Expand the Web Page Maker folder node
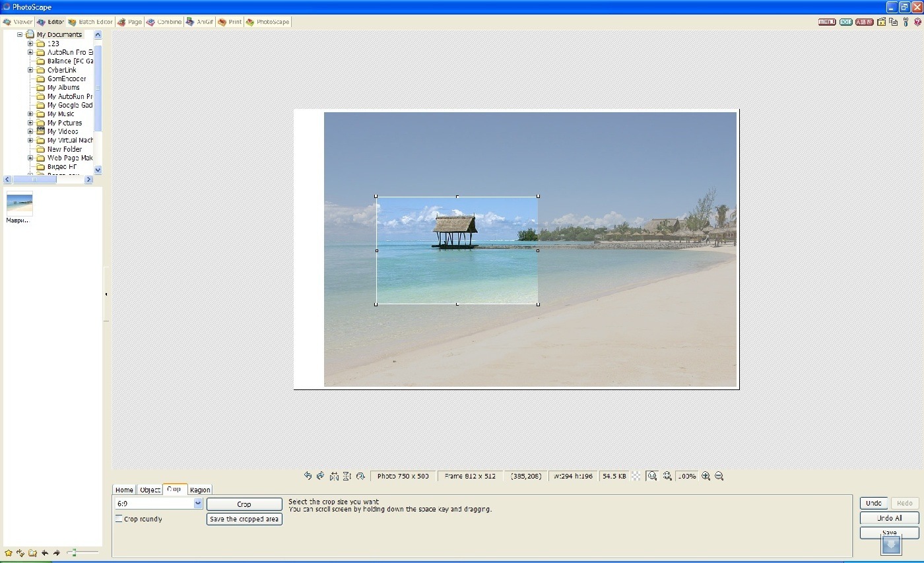Viewport: 924px width, 563px height. (30, 158)
